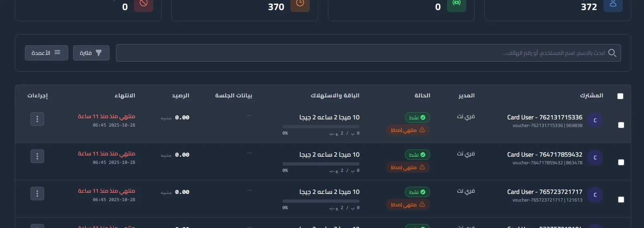Screen dimensions: 644x228
Task: Select checkbox for Card User 762131715336
Action: click(x=621, y=125)
